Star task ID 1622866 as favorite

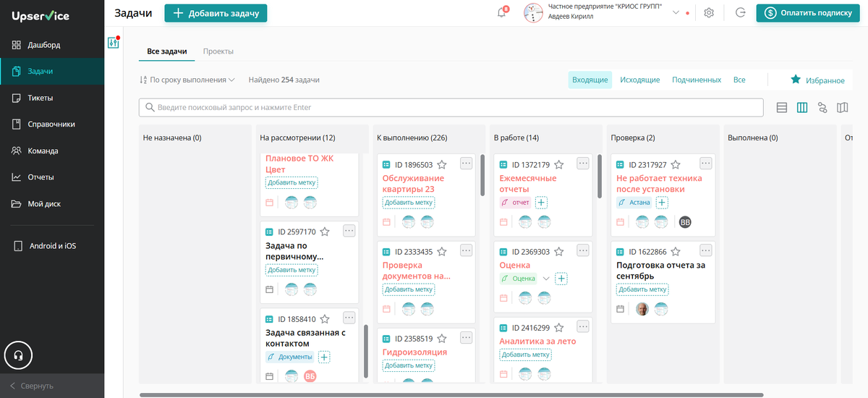676,252
